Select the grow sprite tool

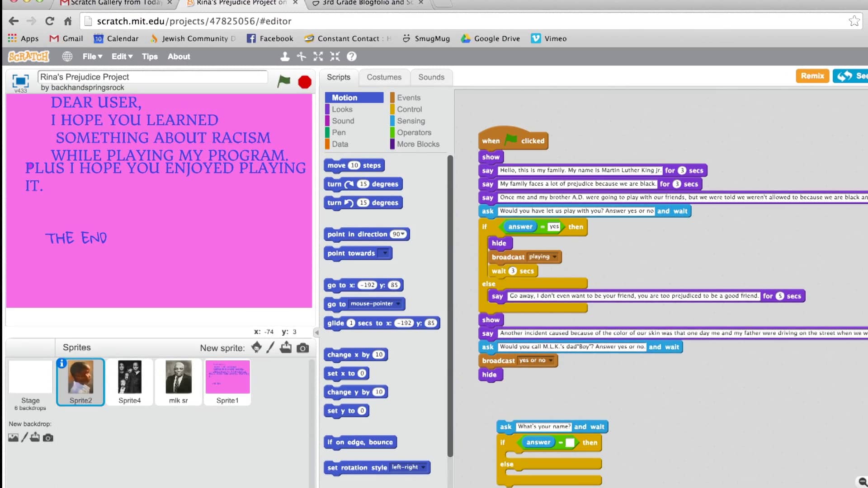click(318, 56)
